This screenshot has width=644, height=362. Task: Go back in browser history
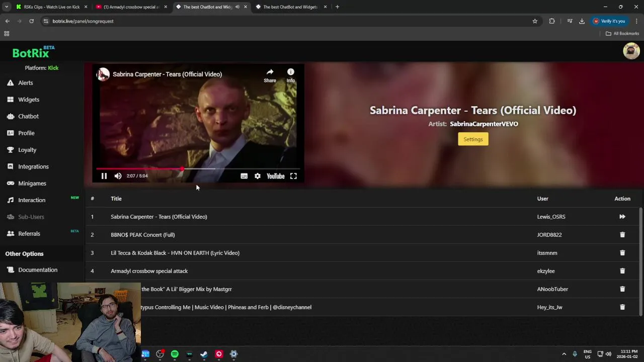coord(8,21)
